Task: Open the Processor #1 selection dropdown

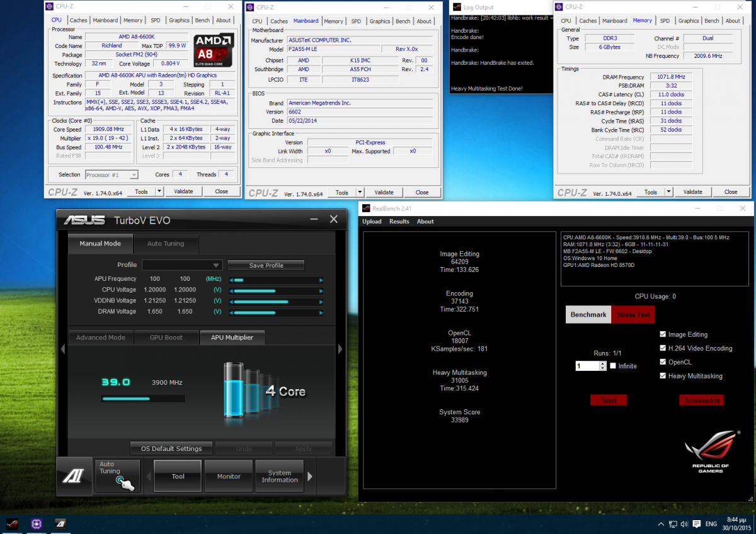Action: click(111, 174)
